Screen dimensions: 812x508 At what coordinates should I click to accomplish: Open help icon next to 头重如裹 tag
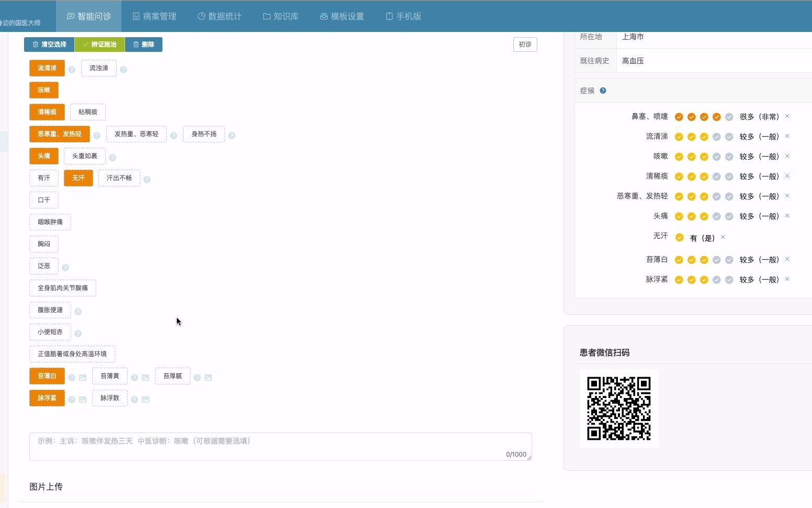coord(112,158)
